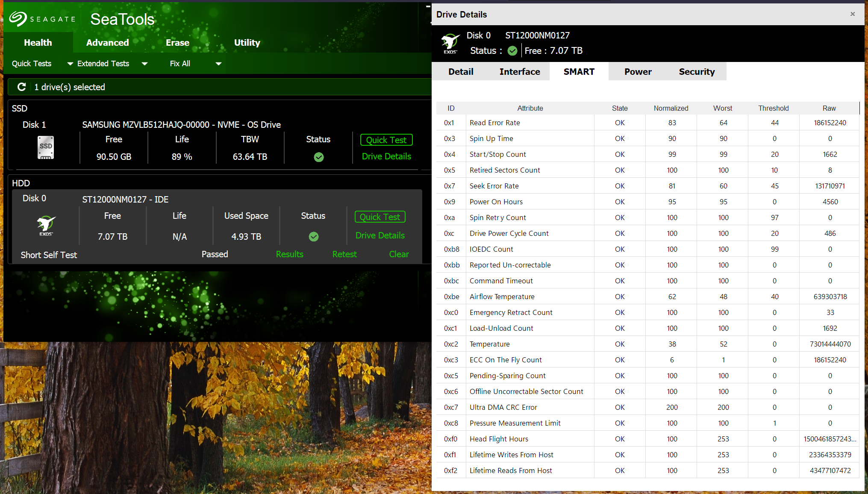The height and width of the screenshot is (494, 868).
Task: Select the Retired Sectors Count row
Action: (647, 170)
